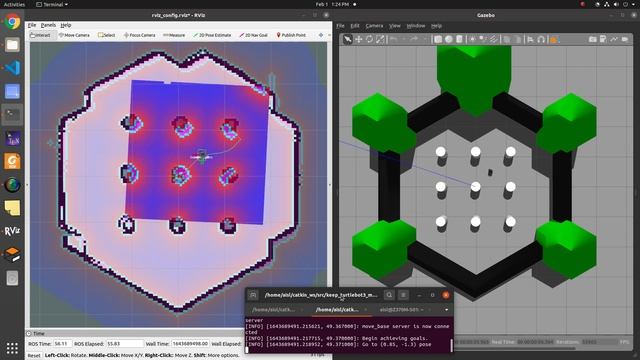This screenshot has width=640, height=360.
Task: Click the ROS Elapsed field in RViz
Action: pos(124,344)
